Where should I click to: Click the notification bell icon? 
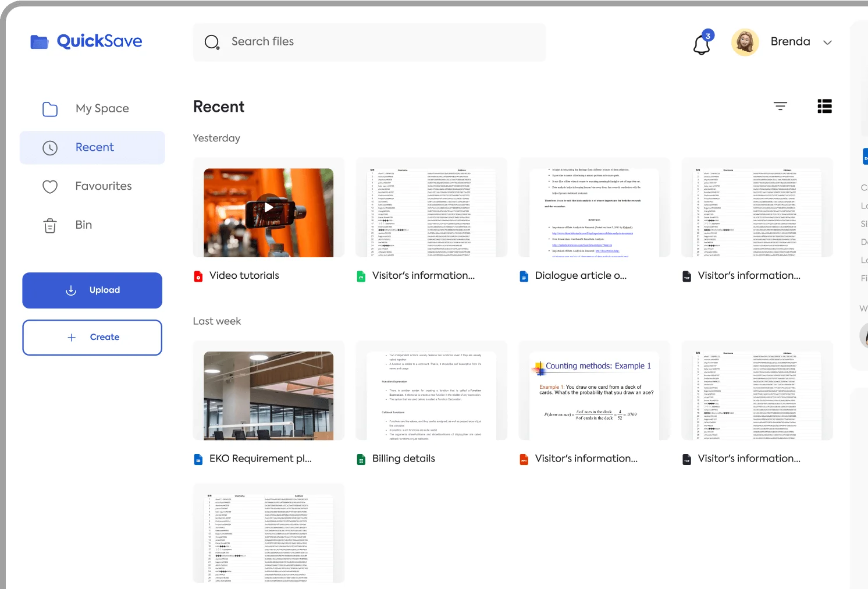tap(702, 44)
